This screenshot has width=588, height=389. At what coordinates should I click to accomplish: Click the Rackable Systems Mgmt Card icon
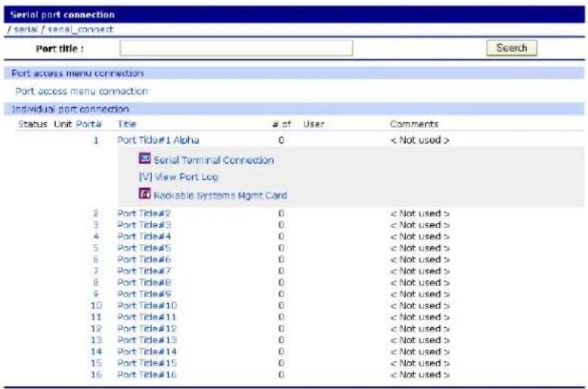click(x=145, y=194)
